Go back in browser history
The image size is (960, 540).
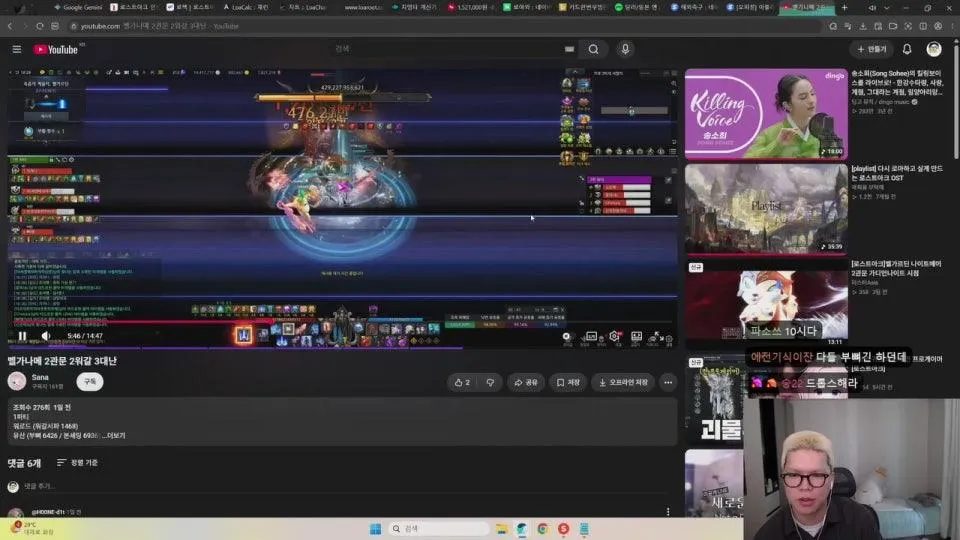point(10,26)
